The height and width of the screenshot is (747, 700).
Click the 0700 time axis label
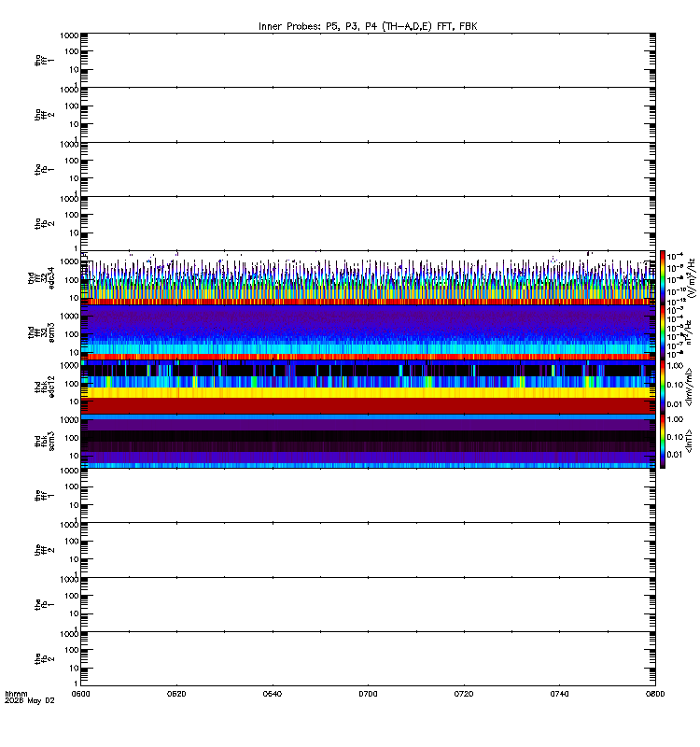pos(368,694)
